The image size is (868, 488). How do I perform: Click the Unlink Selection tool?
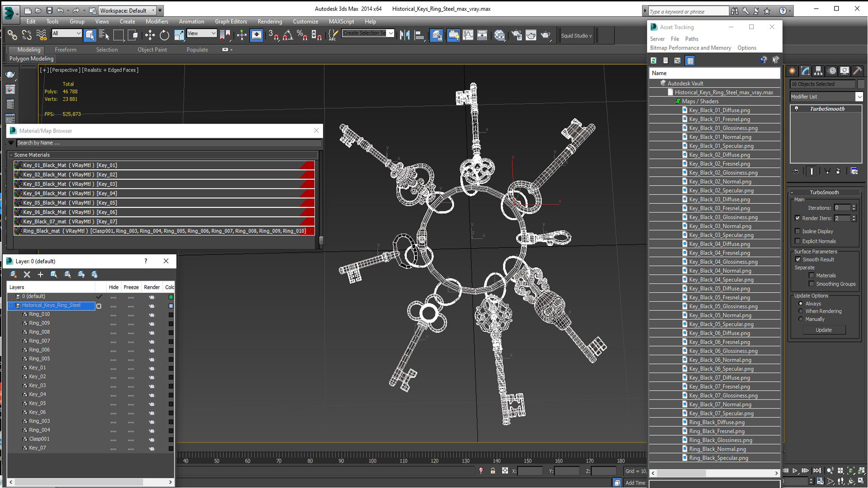pyautogui.click(x=27, y=35)
